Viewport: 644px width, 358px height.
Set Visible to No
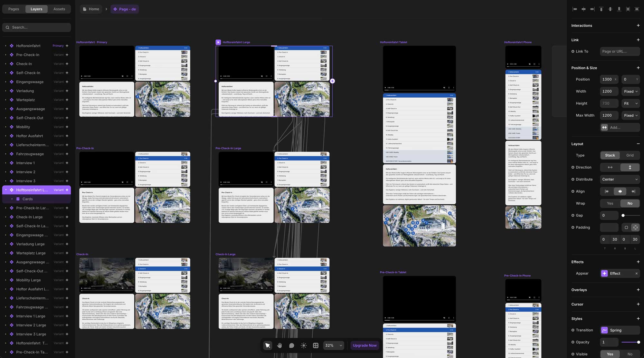point(630,354)
